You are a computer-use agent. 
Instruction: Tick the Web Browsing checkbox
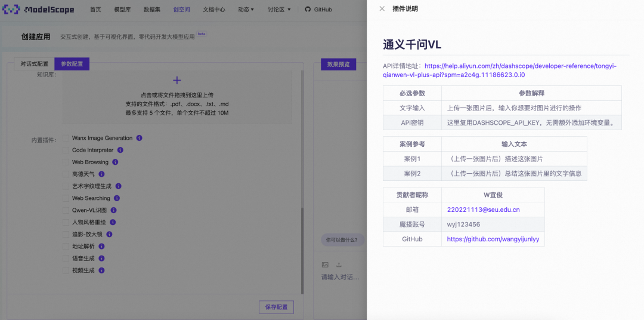pos(66,162)
